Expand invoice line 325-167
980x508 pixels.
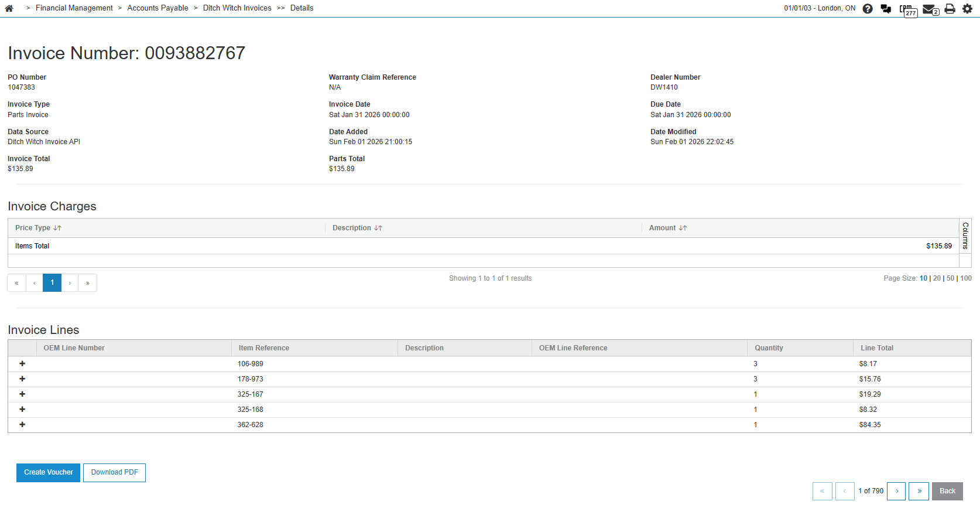click(x=22, y=394)
